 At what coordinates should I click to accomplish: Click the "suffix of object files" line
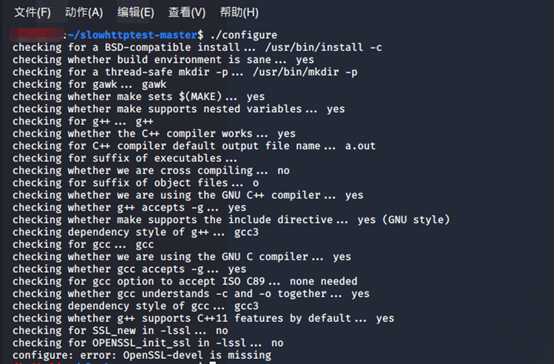click(136, 183)
